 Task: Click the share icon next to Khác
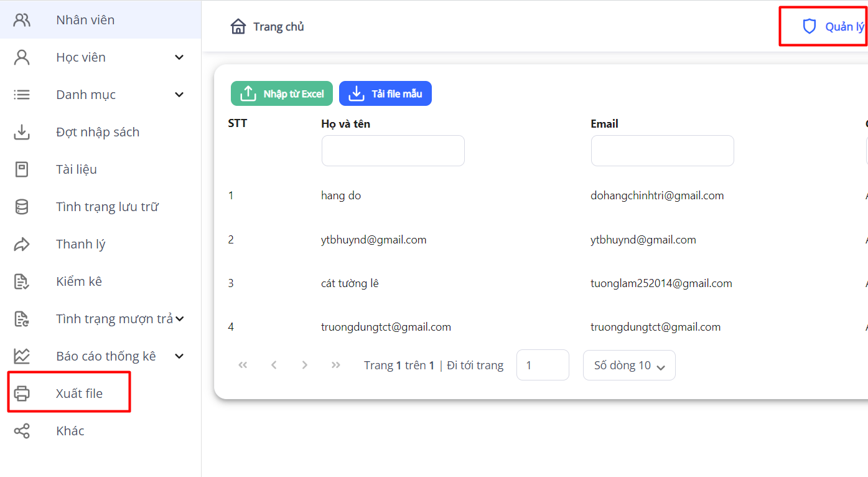[22, 431]
